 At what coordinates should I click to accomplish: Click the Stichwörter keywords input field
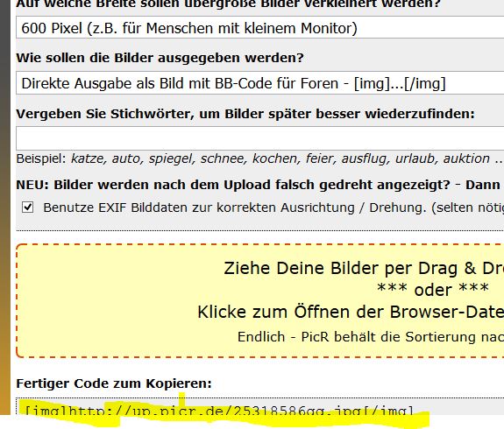[260, 138]
